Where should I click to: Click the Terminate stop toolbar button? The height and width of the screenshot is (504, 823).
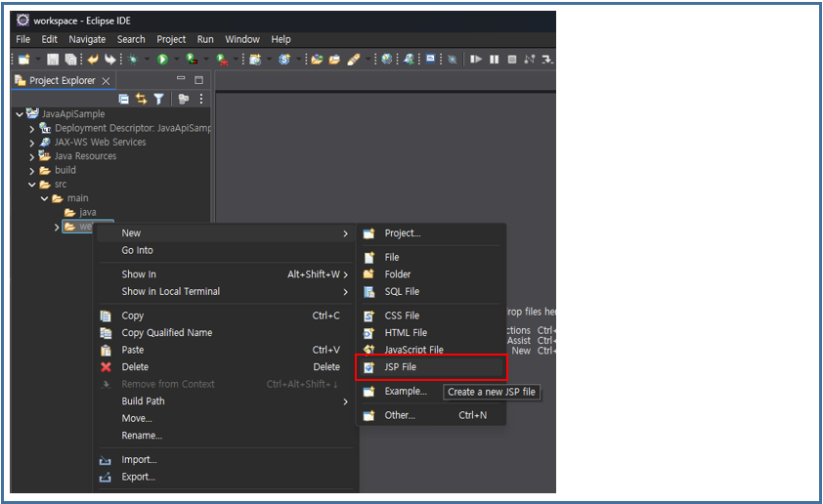tap(512, 59)
